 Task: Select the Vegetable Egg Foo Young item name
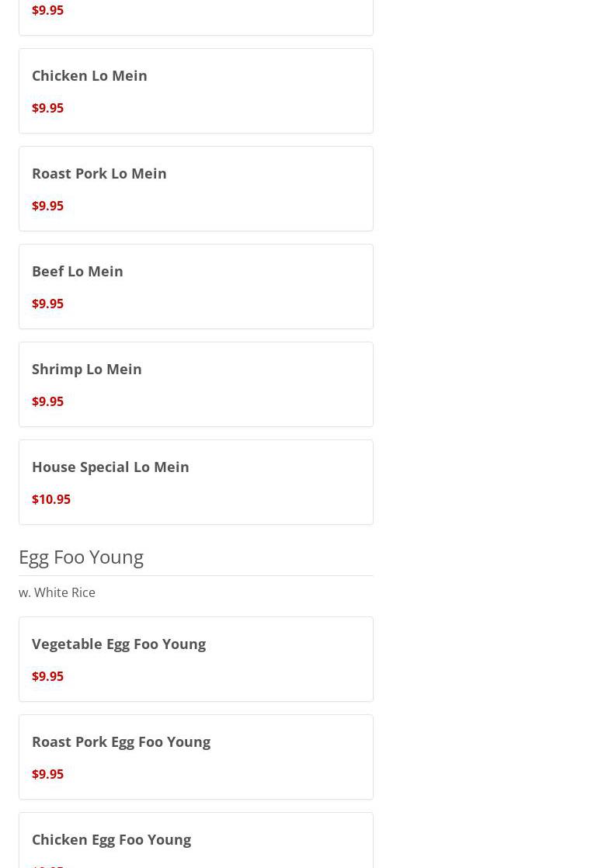pyautogui.click(x=118, y=644)
